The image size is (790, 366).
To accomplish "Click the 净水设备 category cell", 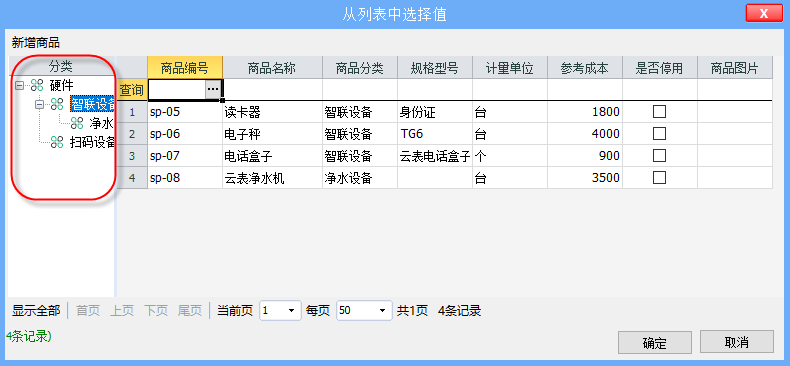I will coord(360,177).
